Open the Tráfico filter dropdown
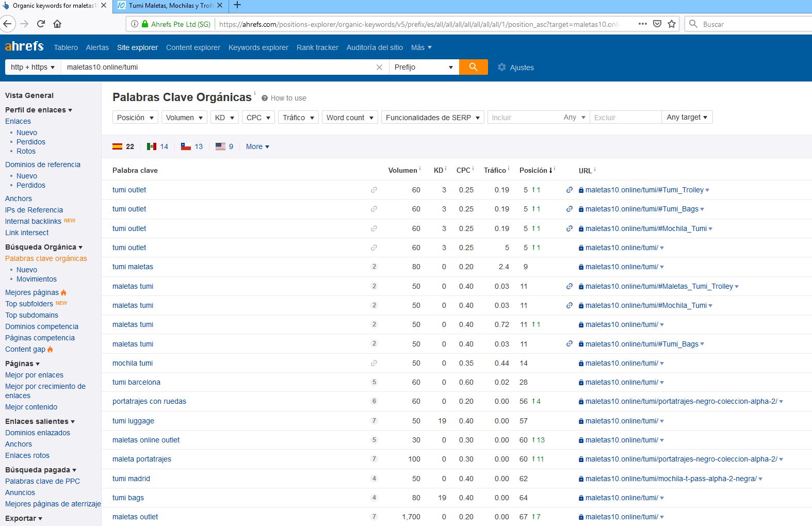Screen dimensions: 812x526 click(x=298, y=118)
